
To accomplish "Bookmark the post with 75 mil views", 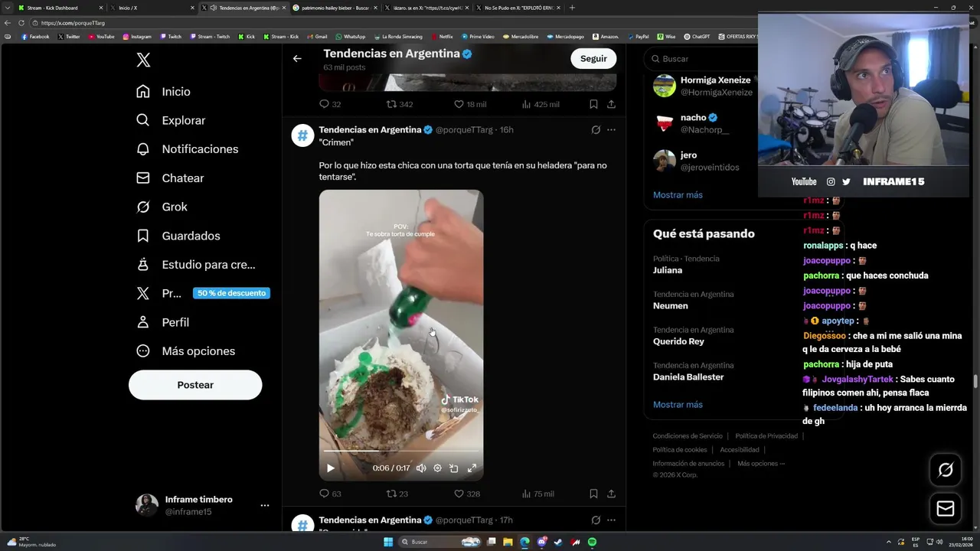I will pyautogui.click(x=593, y=494).
